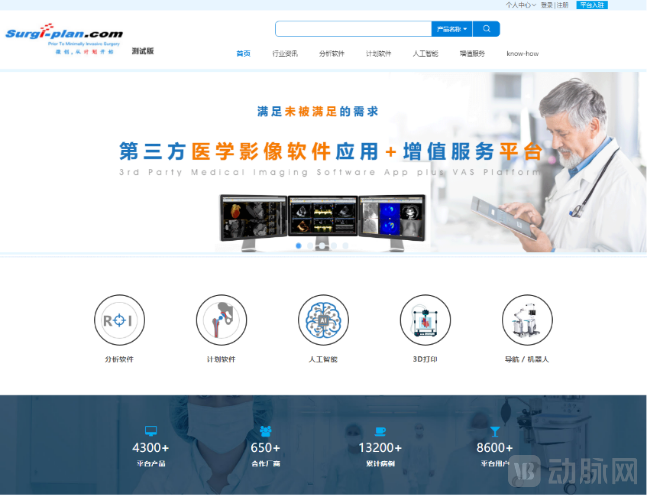Expand the 个人中心 dropdown
Viewport: 647px width, 497px height.
click(520, 5)
